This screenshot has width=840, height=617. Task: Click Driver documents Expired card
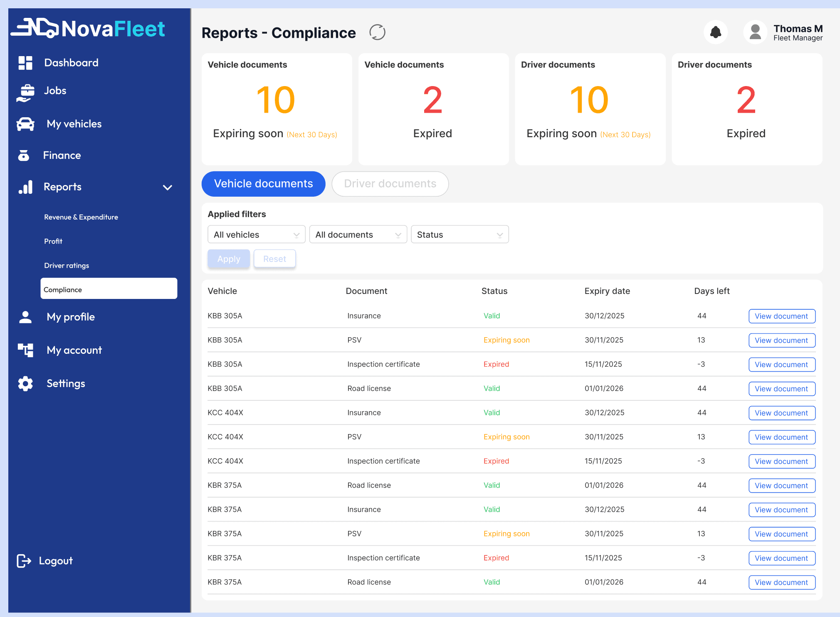(747, 109)
